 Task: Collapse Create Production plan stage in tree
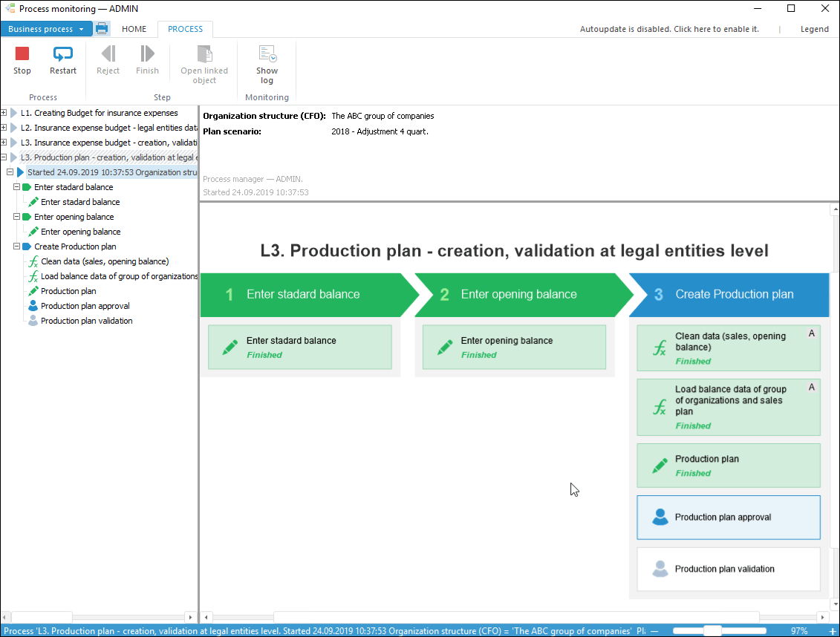pos(16,246)
